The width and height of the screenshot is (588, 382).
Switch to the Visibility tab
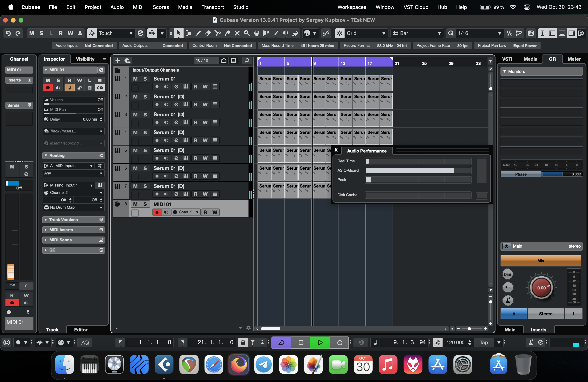pyautogui.click(x=85, y=59)
